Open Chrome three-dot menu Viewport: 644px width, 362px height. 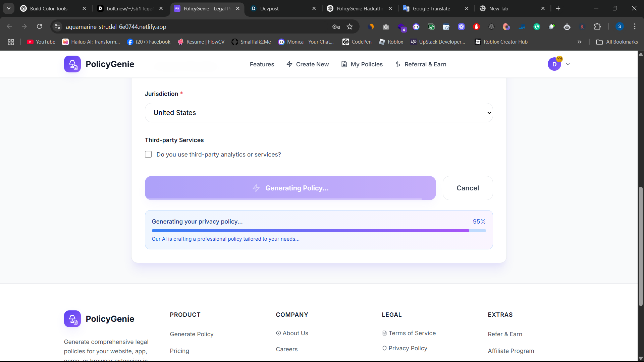635,26
